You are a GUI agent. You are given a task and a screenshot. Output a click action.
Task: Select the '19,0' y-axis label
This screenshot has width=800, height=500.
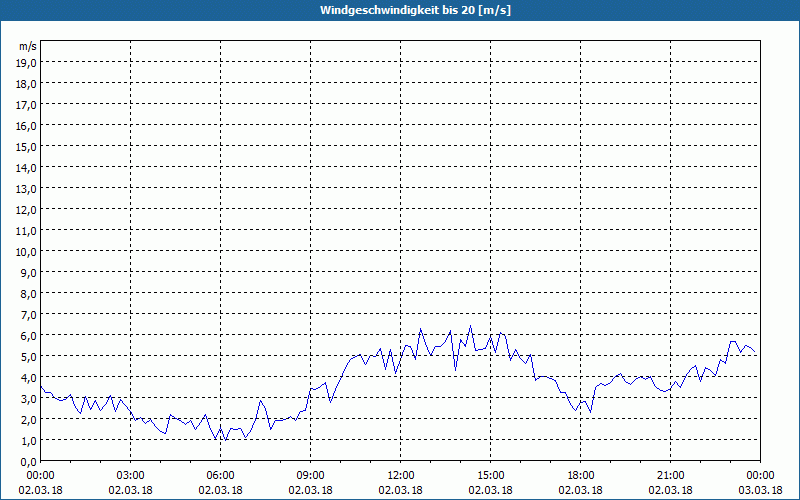[27, 63]
